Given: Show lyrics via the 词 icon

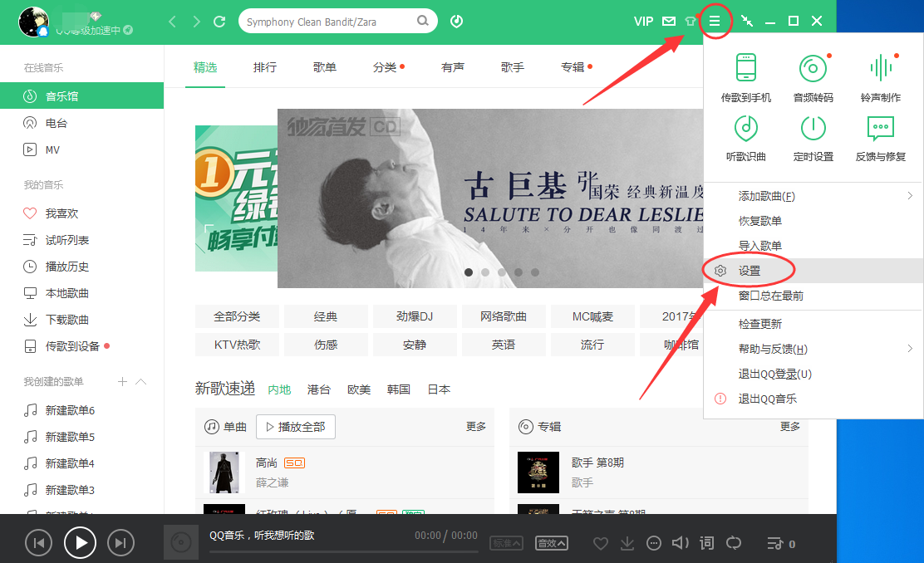Looking at the screenshot, I should [x=706, y=542].
